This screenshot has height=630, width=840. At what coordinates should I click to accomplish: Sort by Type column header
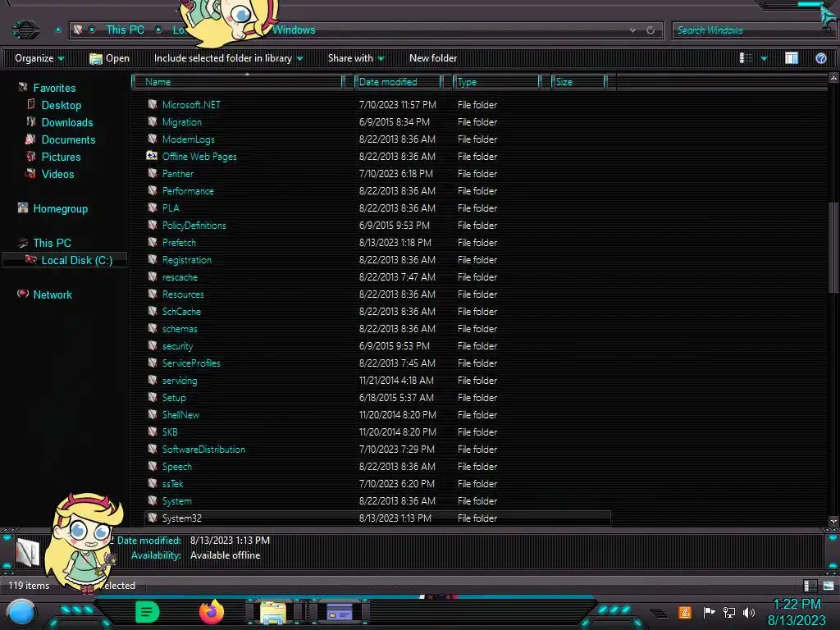pyautogui.click(x=496, y=81)
